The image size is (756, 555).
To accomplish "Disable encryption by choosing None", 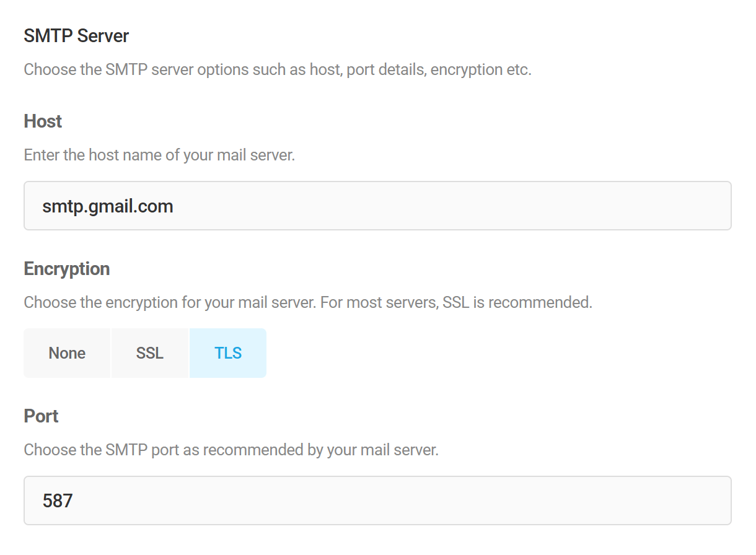I will (67, 352).
